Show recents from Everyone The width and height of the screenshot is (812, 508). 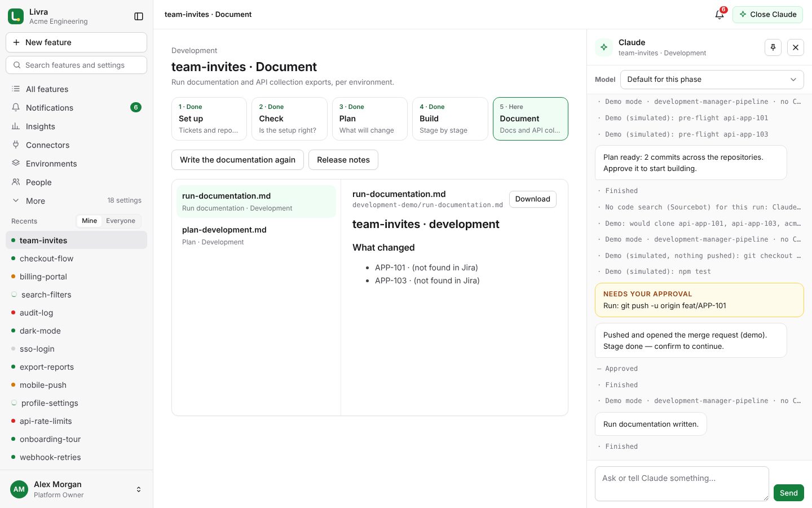click(121, 221)
